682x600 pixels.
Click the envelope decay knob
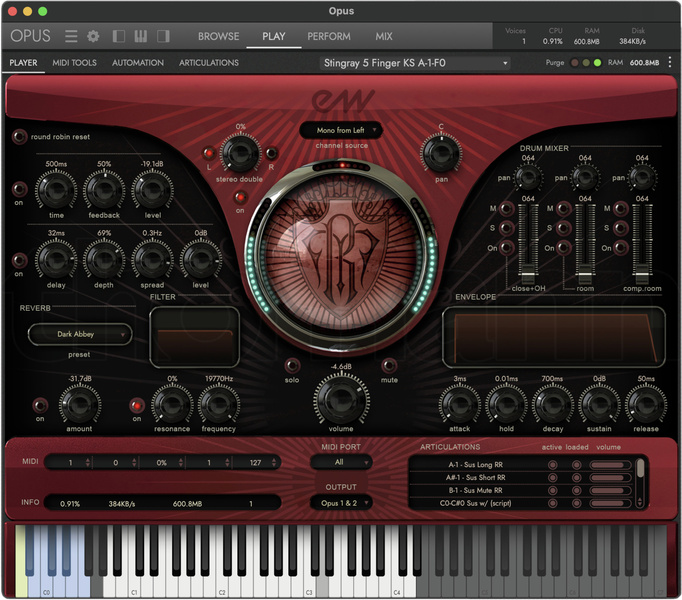point(553,405)
